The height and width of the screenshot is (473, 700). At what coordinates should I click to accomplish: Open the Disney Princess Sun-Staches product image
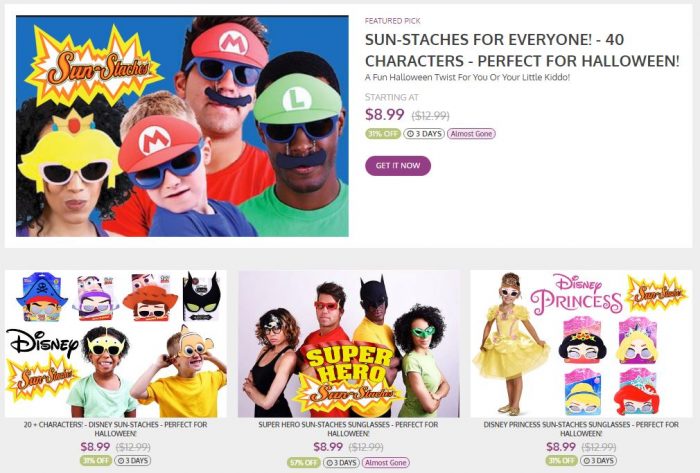click(x=581, y=343)
